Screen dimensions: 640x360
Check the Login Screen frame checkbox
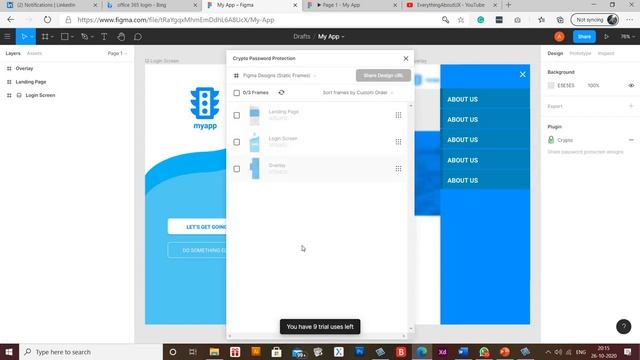pyautogui.click(x=237, y=142)
